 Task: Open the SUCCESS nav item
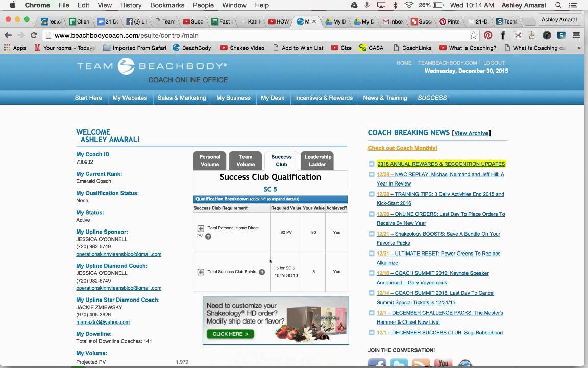[x=432, y=98]
